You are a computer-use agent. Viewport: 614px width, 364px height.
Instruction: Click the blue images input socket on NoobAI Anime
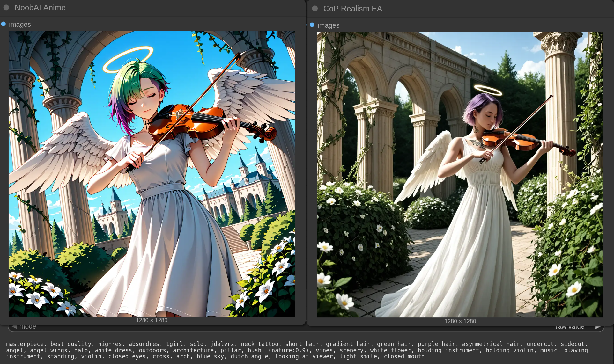pyautogui.click(x=4, y=24)
